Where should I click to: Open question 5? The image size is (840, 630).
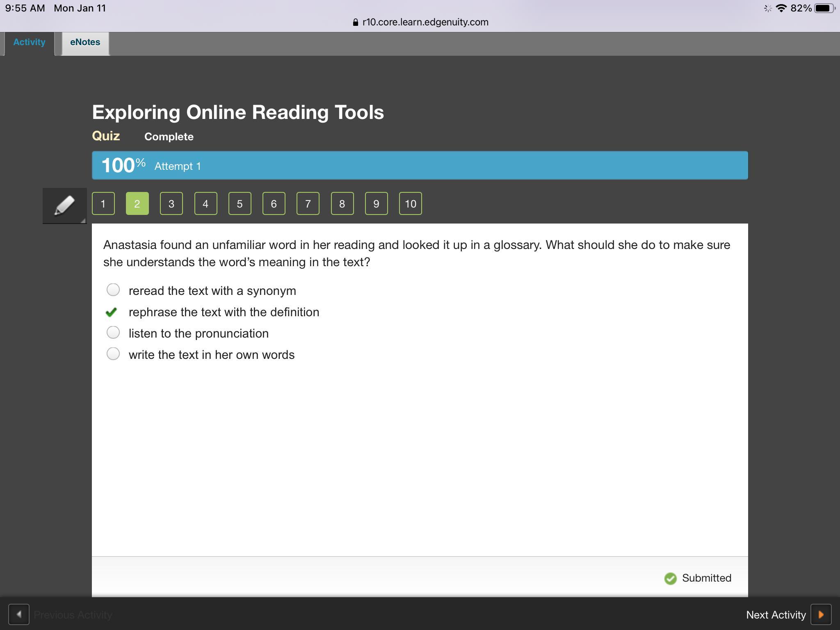(240, 203)
